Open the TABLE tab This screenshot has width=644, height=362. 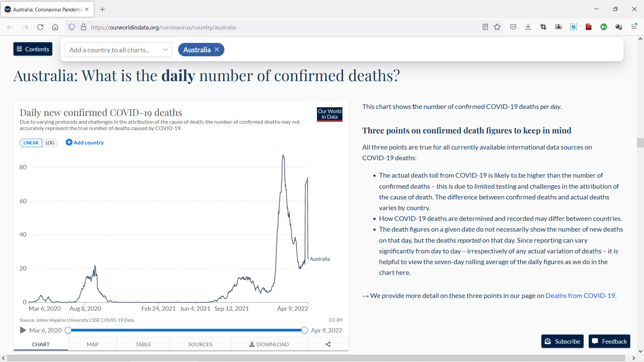click(x=143, y=344)
